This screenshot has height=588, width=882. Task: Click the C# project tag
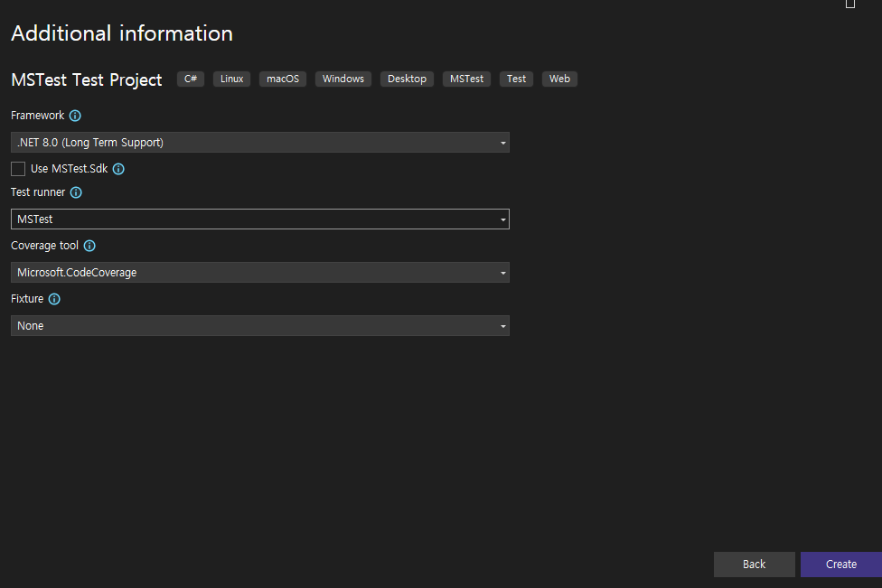coord(191,79)
